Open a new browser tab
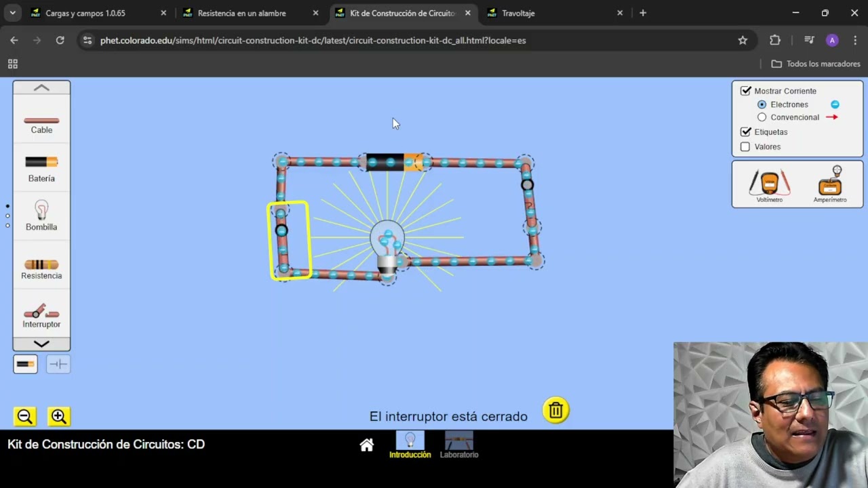The height and width of the screenshot is (488, 868). [x=643, y=13]
